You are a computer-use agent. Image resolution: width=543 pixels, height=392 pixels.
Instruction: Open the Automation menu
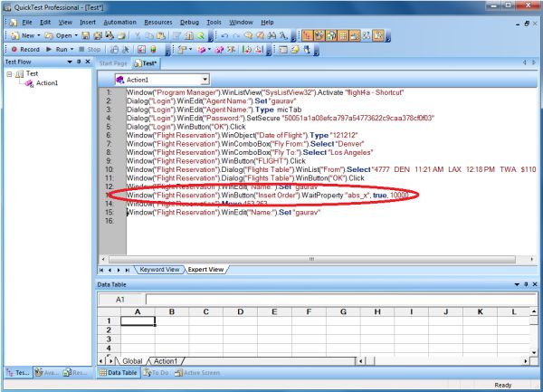[x=119, y=22]
